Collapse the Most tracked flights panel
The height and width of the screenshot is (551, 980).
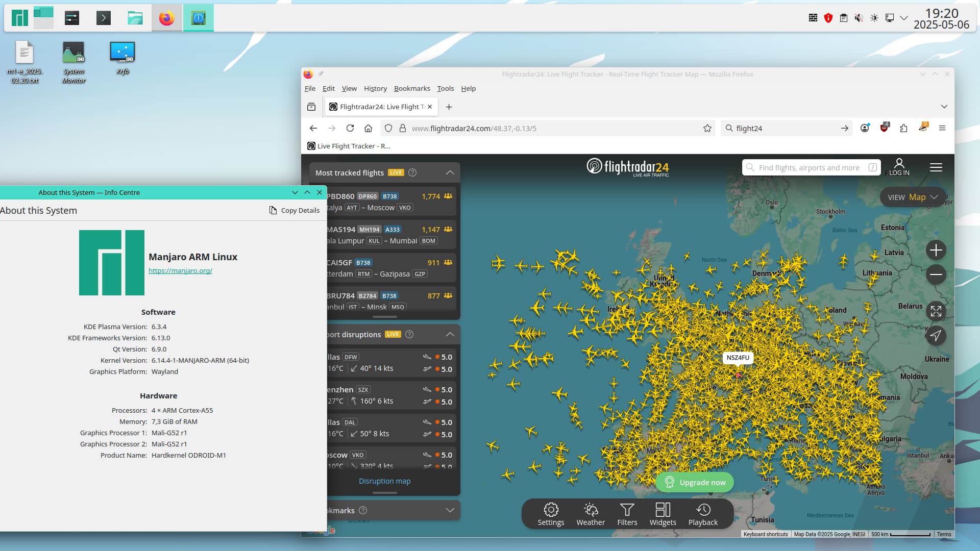(x=450, y=173)
